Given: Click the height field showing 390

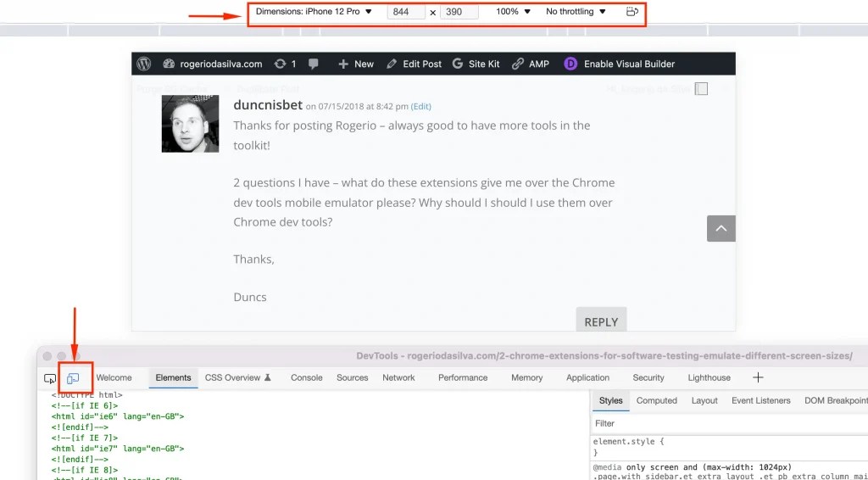Looking at the screenshot, I should (459, 12).
